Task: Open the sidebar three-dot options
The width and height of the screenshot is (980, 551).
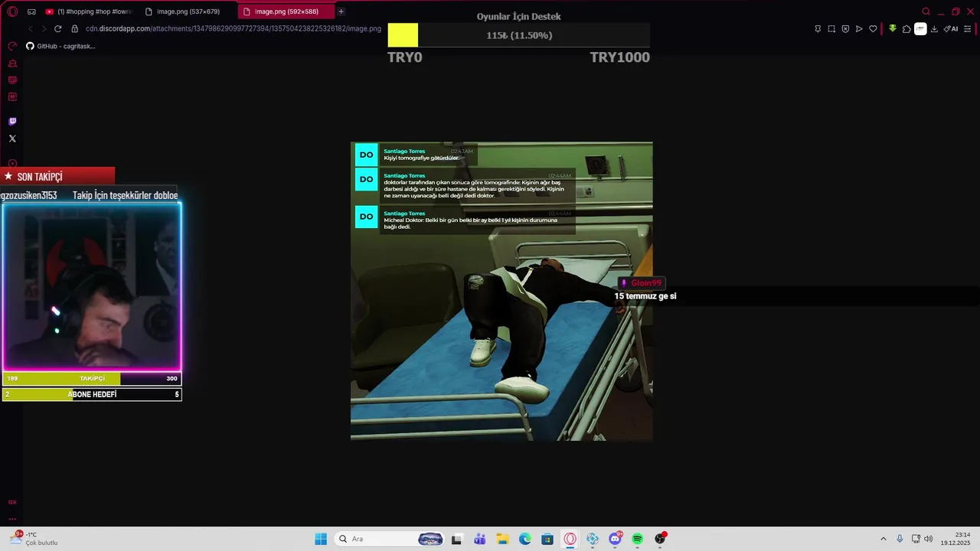Action: tap(12, 518)
